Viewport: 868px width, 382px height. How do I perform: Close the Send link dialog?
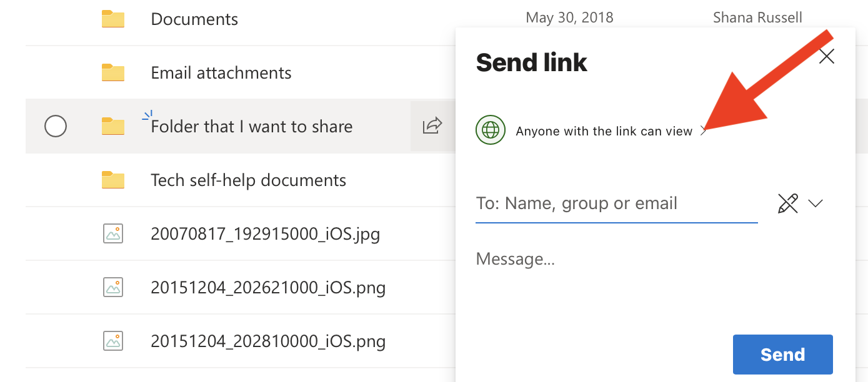point(827,57)
